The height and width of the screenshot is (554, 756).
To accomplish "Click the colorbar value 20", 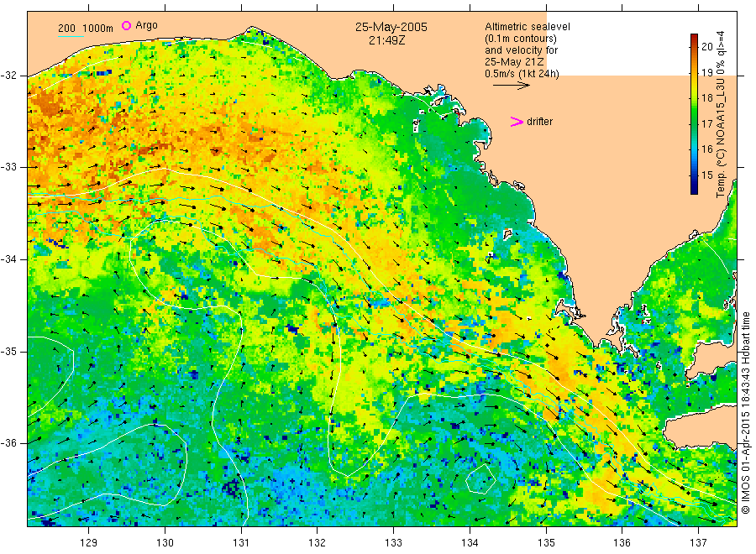I will click(706, 46).
